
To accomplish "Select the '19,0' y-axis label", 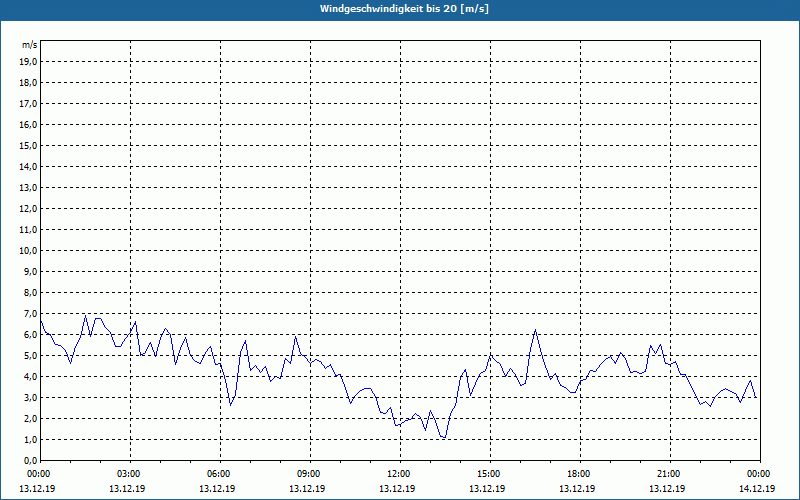I will [28, 62].
